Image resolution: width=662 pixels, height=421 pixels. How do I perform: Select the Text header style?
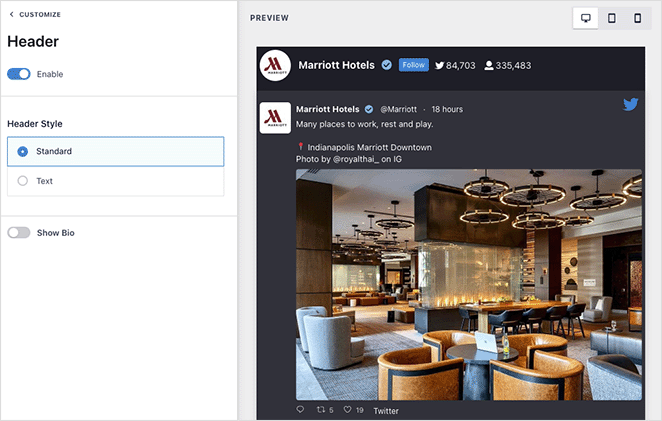click(116, 181)
